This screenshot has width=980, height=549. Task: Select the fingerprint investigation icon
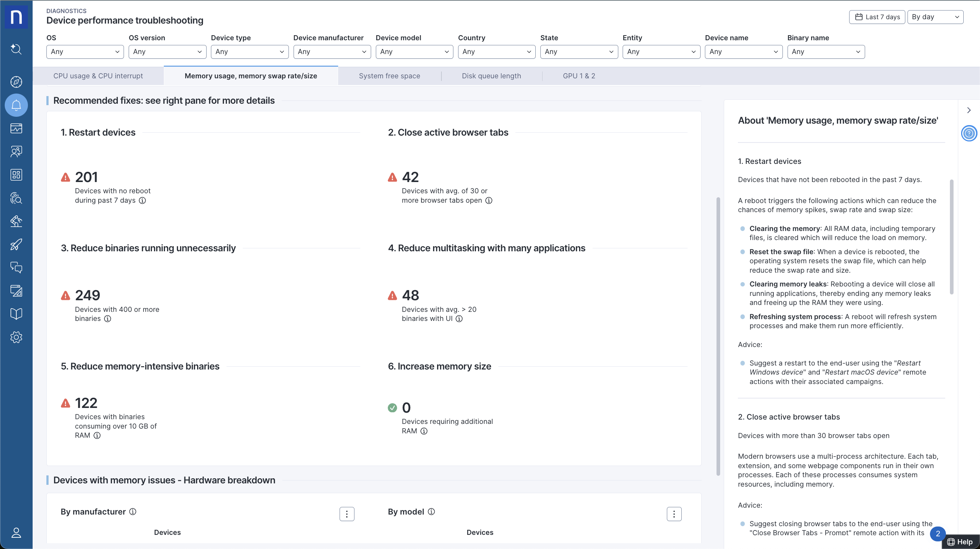[16, 198]
